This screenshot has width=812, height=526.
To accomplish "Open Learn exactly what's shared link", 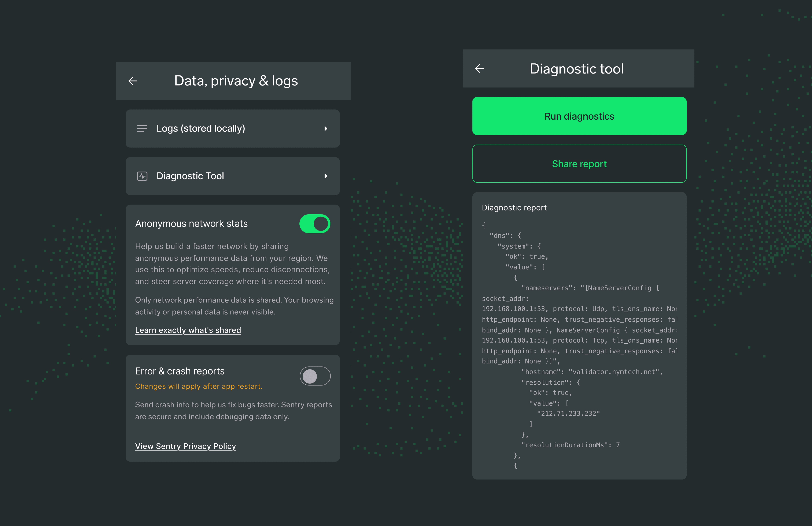I will click(x=188, y=330).
